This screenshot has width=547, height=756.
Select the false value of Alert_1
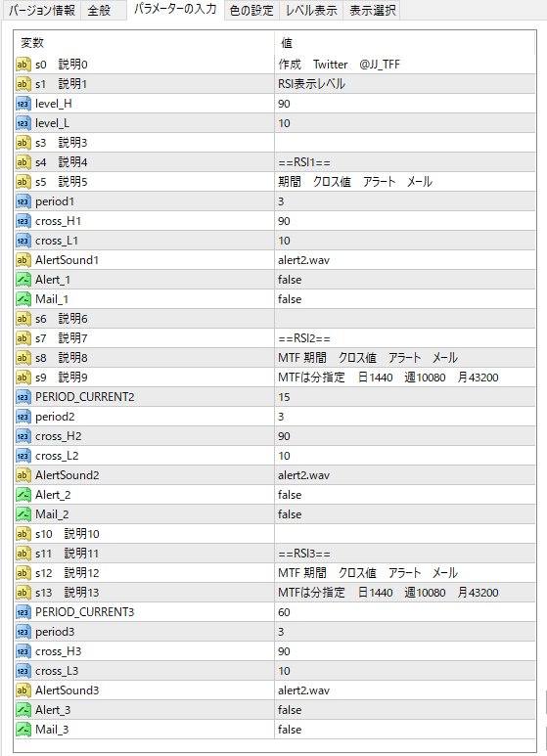[405, 280]
